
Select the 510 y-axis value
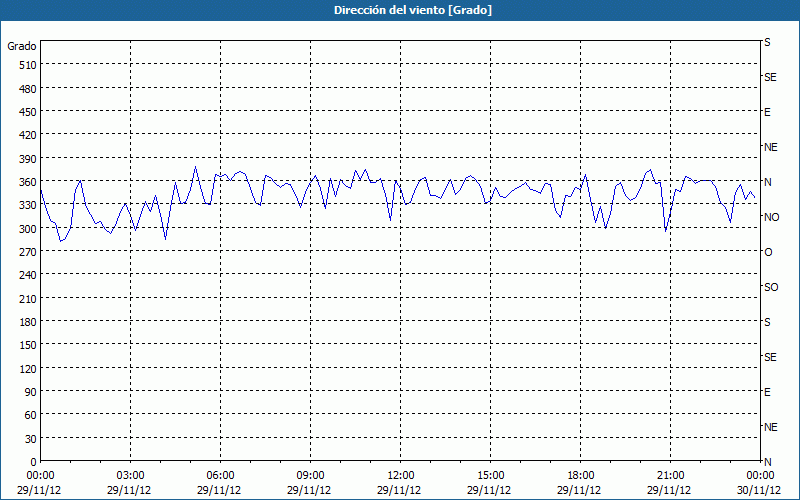[x=29, y=65]
